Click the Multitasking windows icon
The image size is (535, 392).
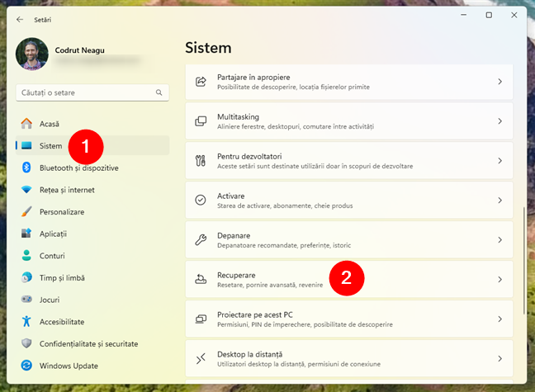[201, 121]
